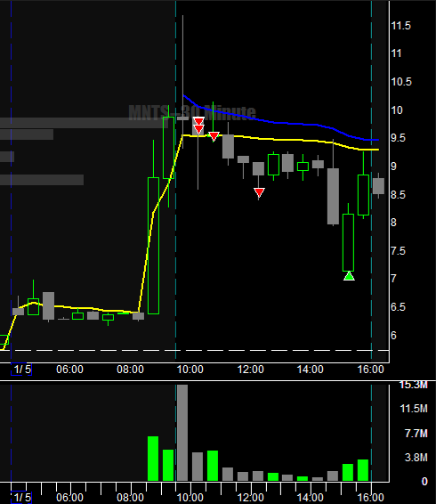Click the green buy arrow under the 15:00 candle

349,276
